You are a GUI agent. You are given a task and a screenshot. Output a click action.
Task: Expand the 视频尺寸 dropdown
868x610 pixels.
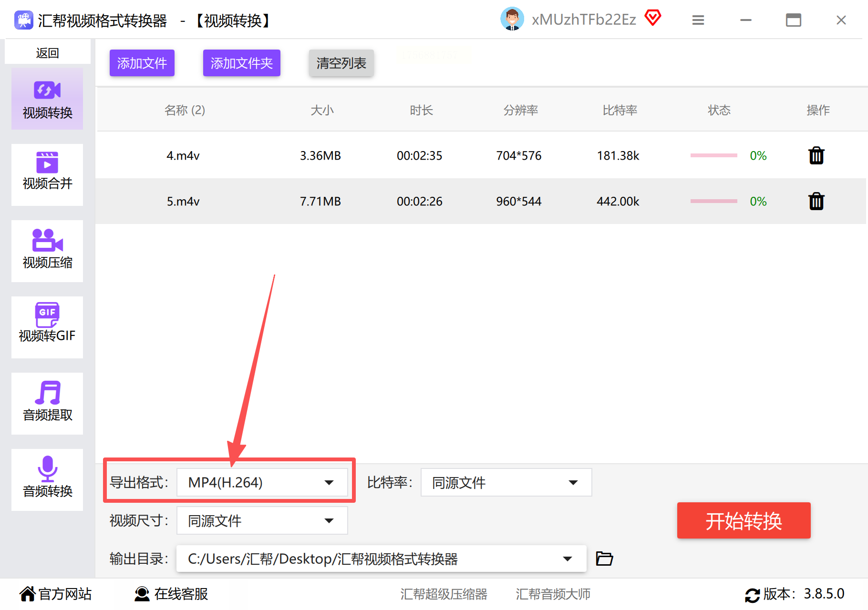tap(262, 520)
